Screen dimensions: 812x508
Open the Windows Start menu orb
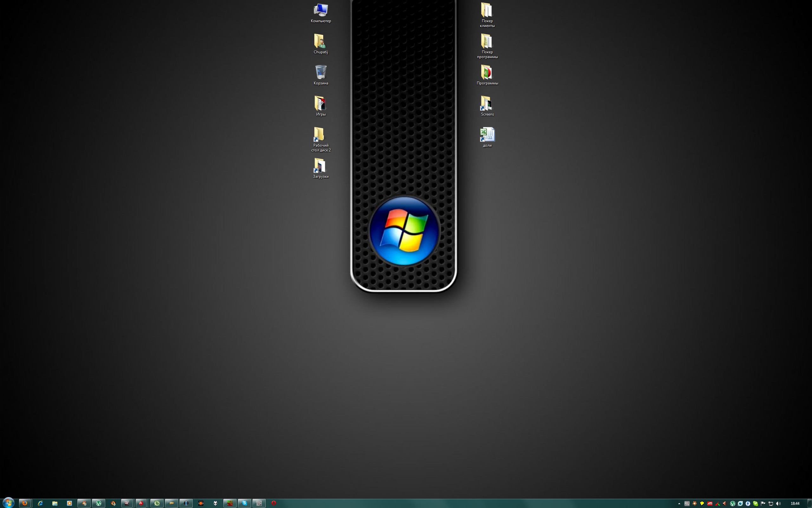click(x=8, y=503)
